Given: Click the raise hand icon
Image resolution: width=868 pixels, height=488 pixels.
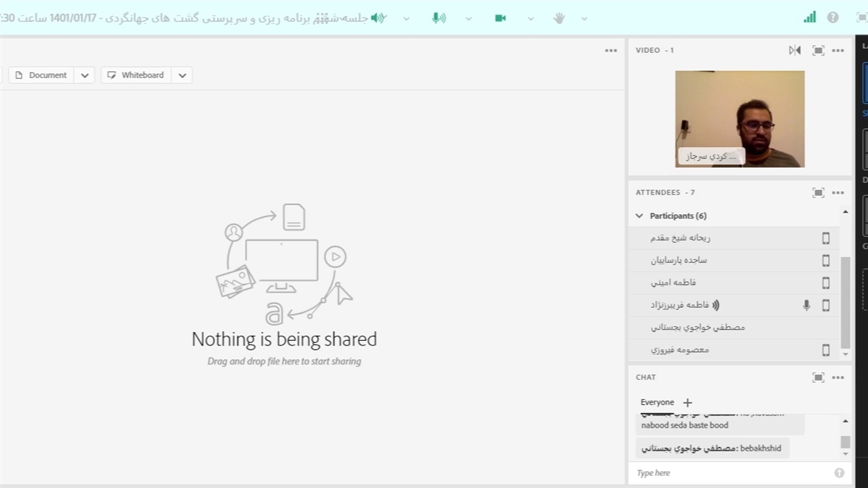Looking at the screenshot, I should 559,18.
